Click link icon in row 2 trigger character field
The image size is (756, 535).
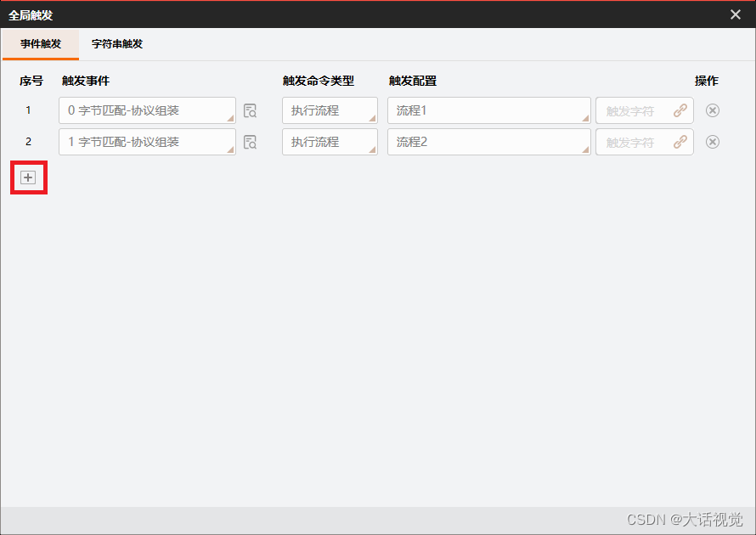click(680, 142)
